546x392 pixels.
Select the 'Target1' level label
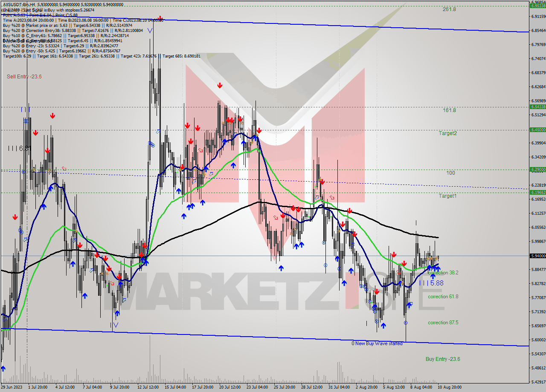pyautogui.click(x=448, y=196)
